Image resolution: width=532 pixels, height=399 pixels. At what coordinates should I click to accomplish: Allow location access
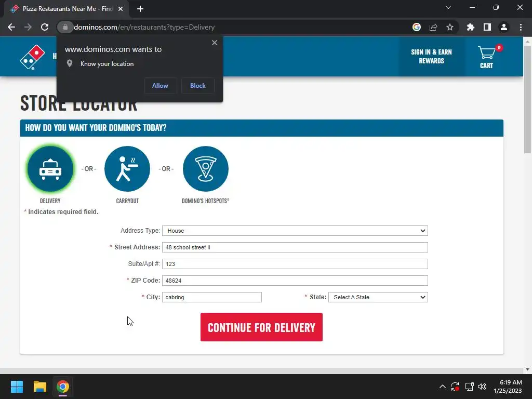pyautogui.click(x=160, y=86)
